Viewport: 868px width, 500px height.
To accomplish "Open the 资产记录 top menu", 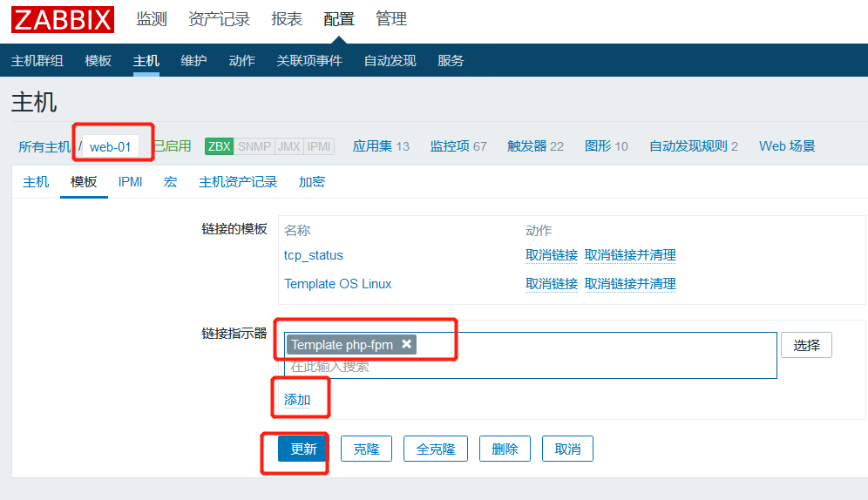I will pyautogui.click(x=220, y=19).
